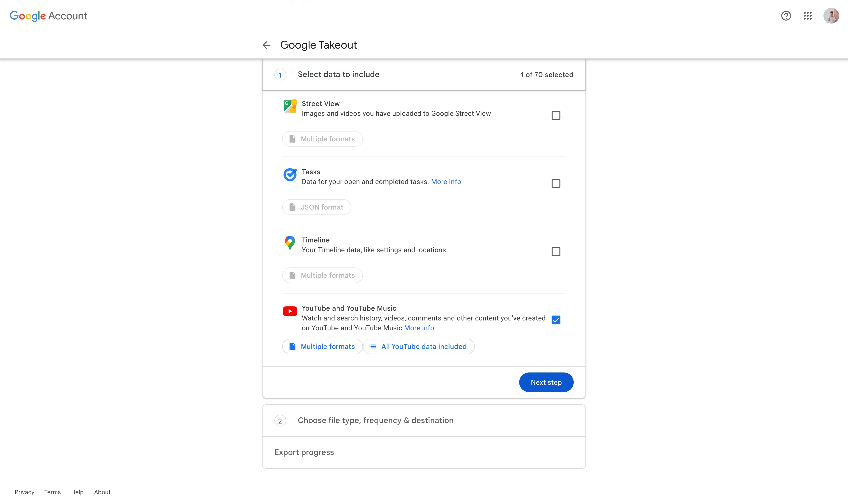Click the 'Tasks' title text

311,172
